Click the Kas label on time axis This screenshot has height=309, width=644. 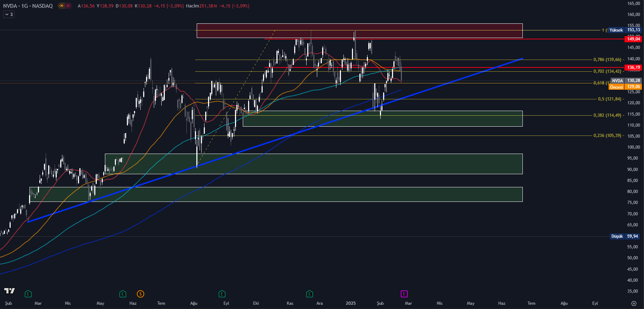(290, 303)
